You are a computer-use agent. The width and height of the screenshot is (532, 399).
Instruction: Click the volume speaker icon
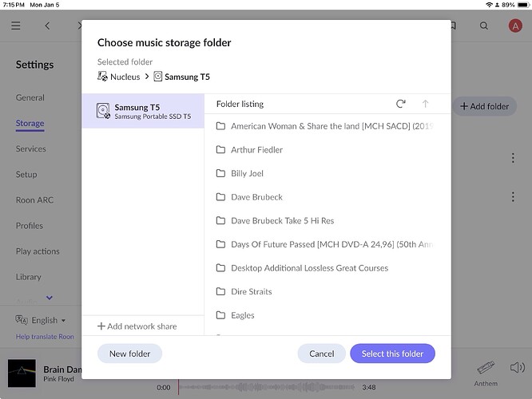point(517,368)
